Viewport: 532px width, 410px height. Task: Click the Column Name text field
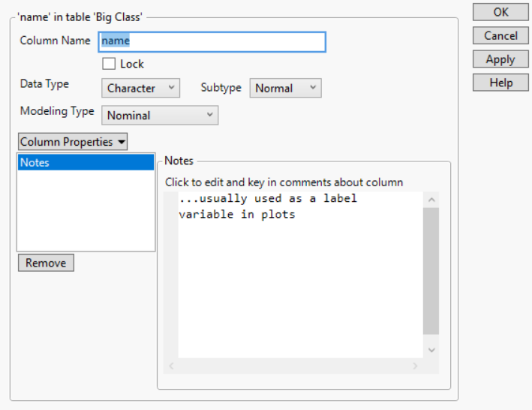(x=212, y=41)
